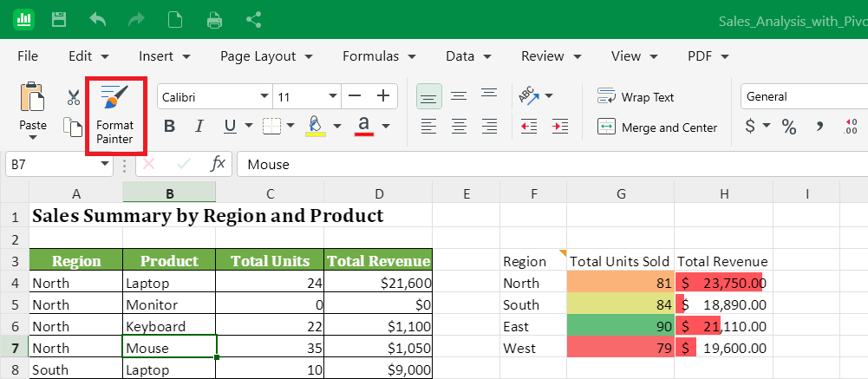Open text orientation dropdown arrow
Image resolution: width=868 pixels, height=379 pixels.
(x=549, y=95)
